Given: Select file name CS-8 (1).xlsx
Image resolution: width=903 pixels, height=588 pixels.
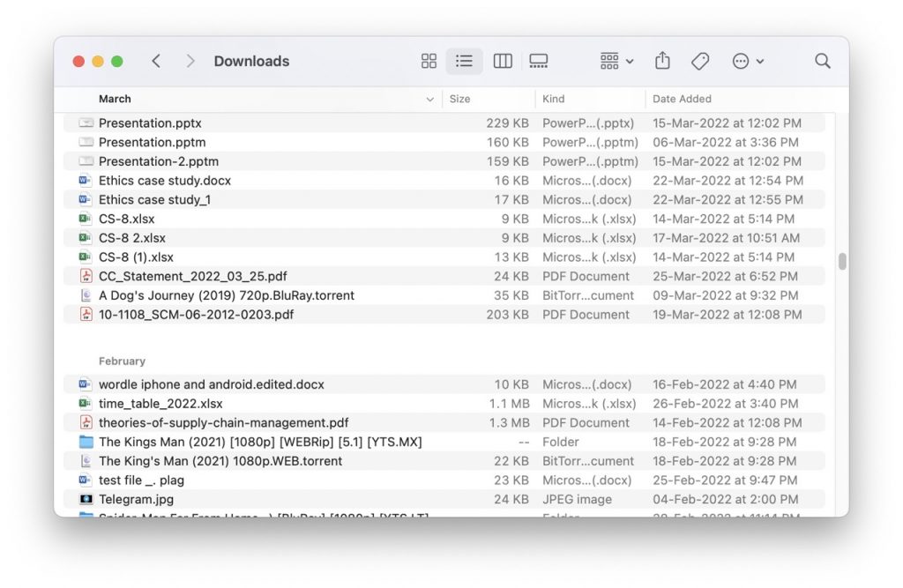Looking at the screenshot, I should pos(136,257).
